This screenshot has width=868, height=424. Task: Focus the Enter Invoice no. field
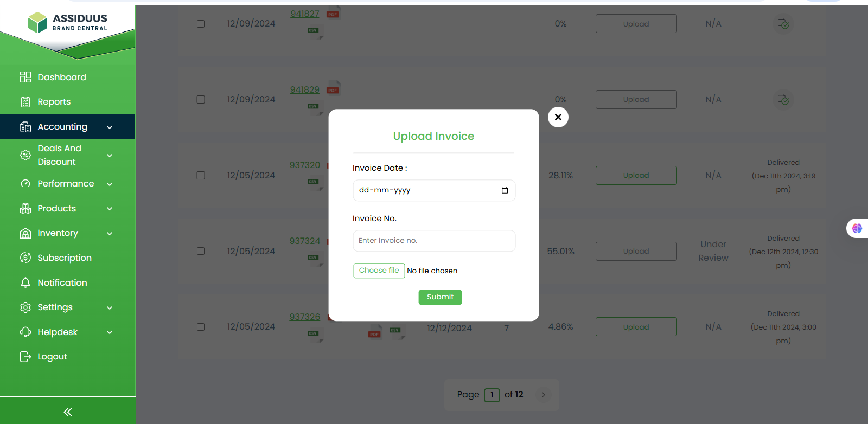[x=434, y=241]
